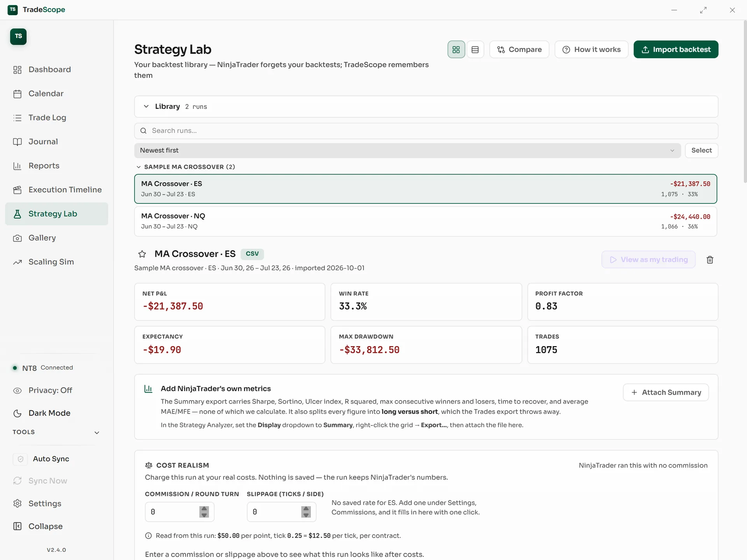The width and height of the screenshot is (747, 560).
Task: Click the Net P&L value -$21,387.50
Action: click(173, 306)
